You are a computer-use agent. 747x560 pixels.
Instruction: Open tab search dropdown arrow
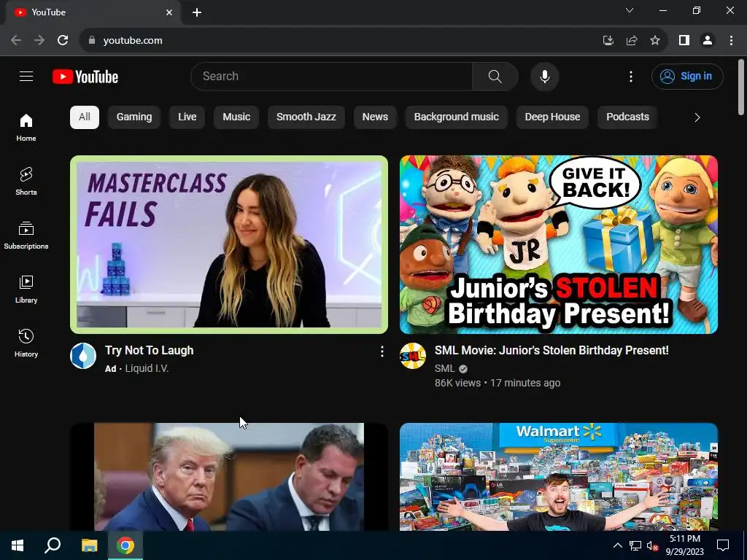[x=630, y=10]
